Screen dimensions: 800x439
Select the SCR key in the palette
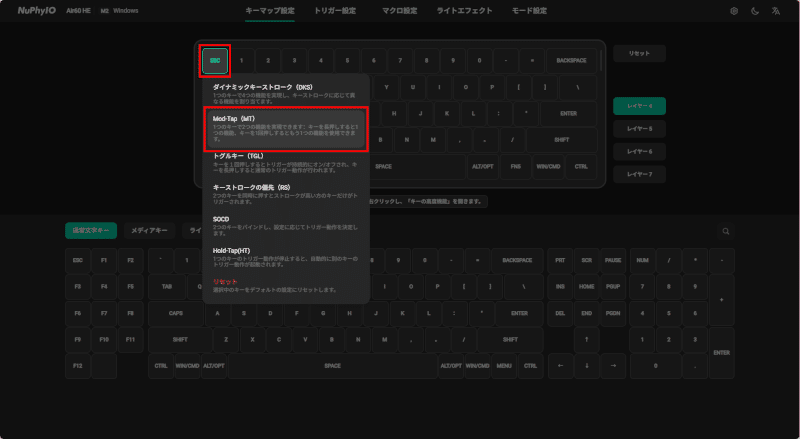tap(587, 260)
